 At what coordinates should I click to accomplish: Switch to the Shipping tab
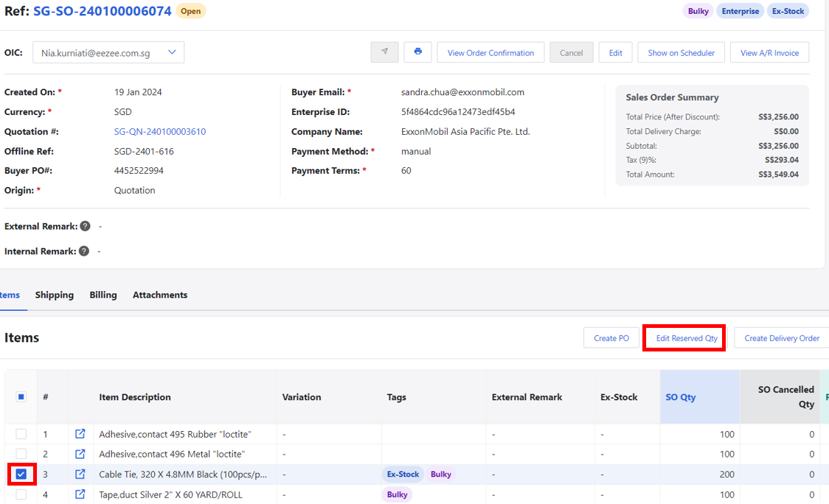(x=55, y=295)
